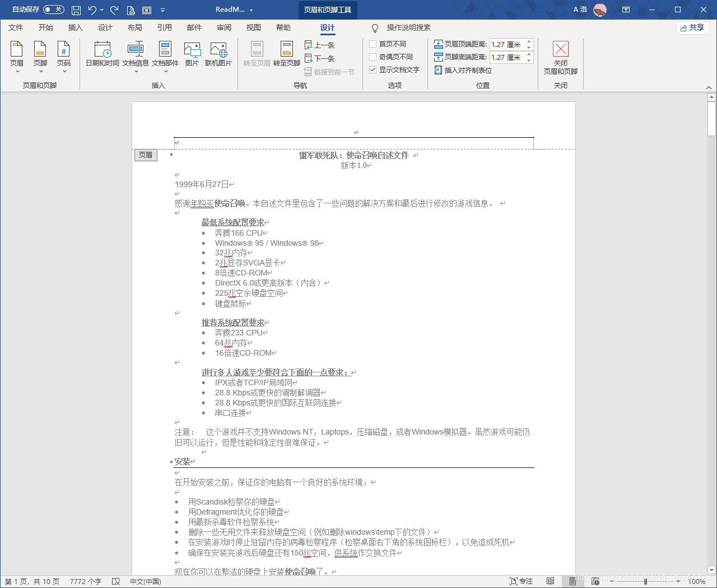This screenshot has height=588, width=717.
Task: Open ribbon display options icon
Action: [x=626, y=10]
